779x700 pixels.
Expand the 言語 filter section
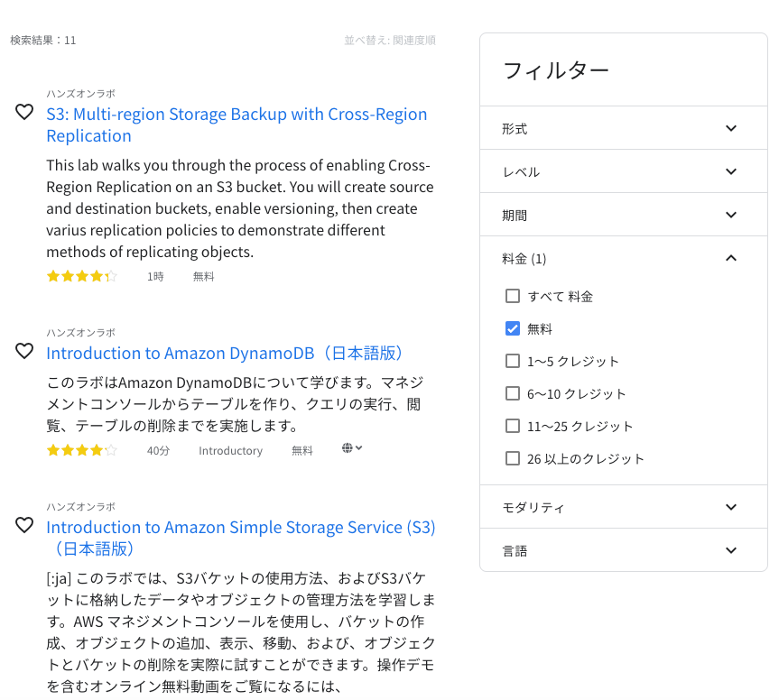pos(624,550)
